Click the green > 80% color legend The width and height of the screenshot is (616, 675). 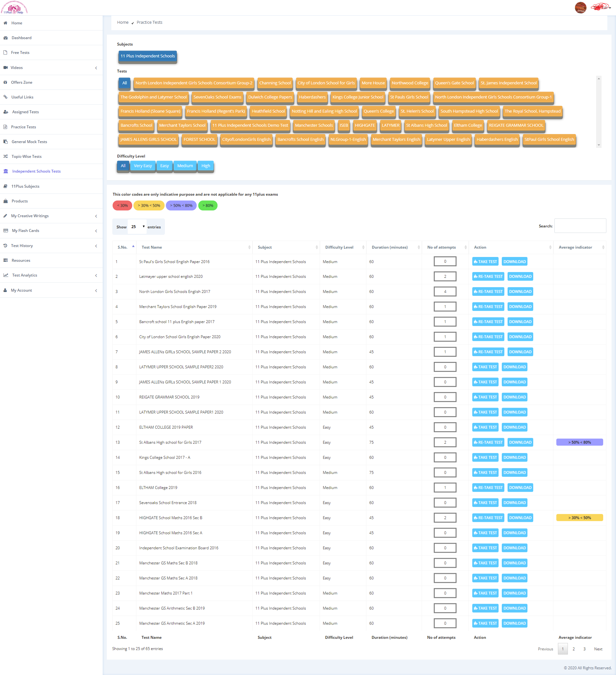pos(208,206)
